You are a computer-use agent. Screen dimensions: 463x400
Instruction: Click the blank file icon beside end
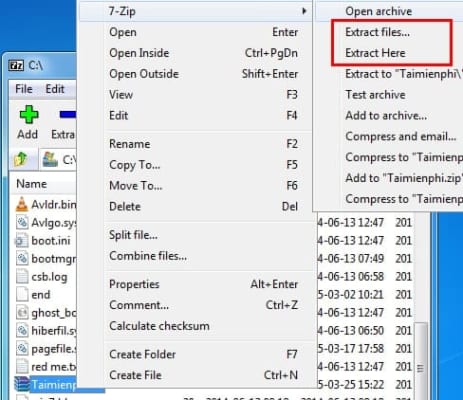(22, 294)
